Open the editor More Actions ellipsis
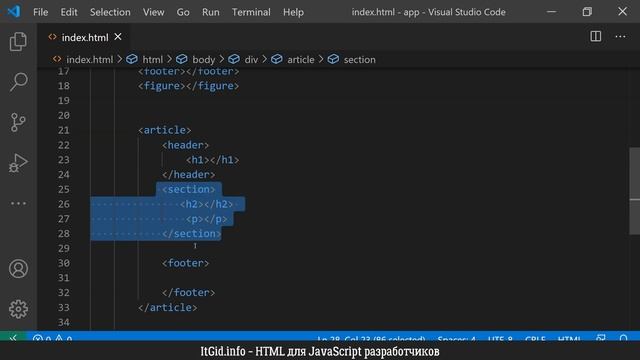Screen dimensions: 640x360 tap(620, 37)
